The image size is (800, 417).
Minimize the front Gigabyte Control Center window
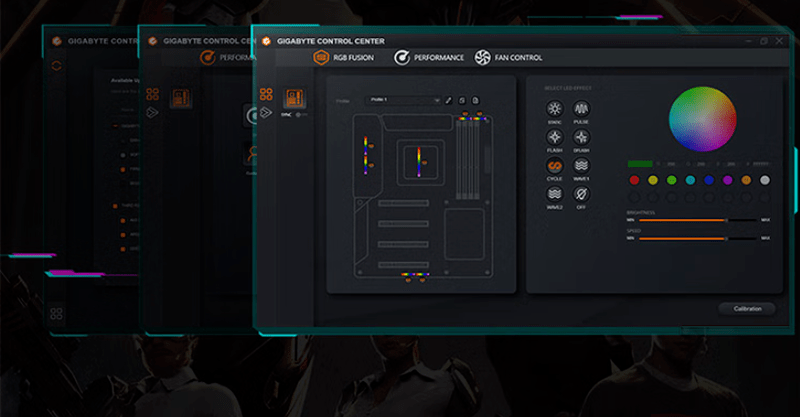pos(748,41)
